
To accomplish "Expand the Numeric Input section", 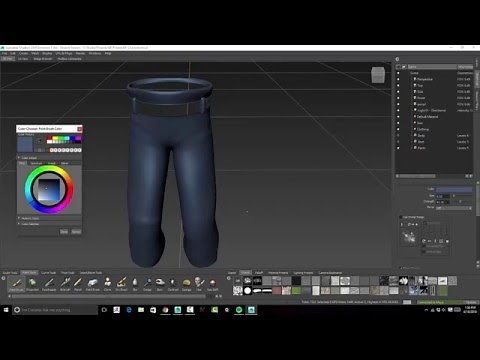I will 19,218.
